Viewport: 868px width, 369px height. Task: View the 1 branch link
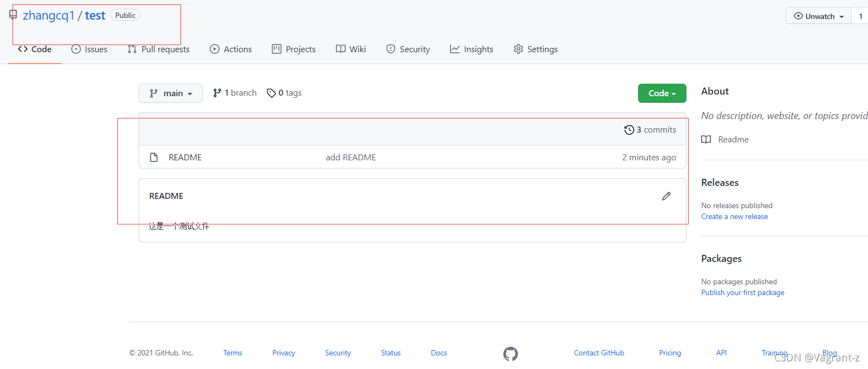235,93
